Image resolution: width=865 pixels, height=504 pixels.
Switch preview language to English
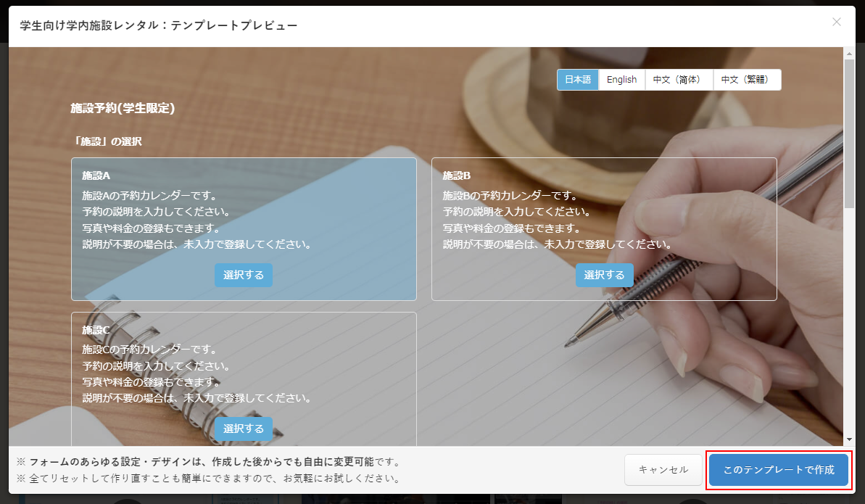(621, 80)
